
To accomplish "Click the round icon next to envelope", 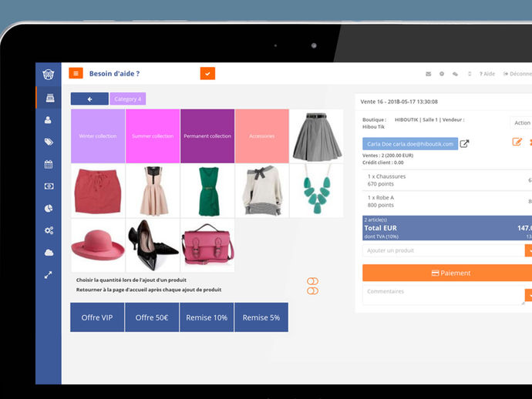I will 442,74.
